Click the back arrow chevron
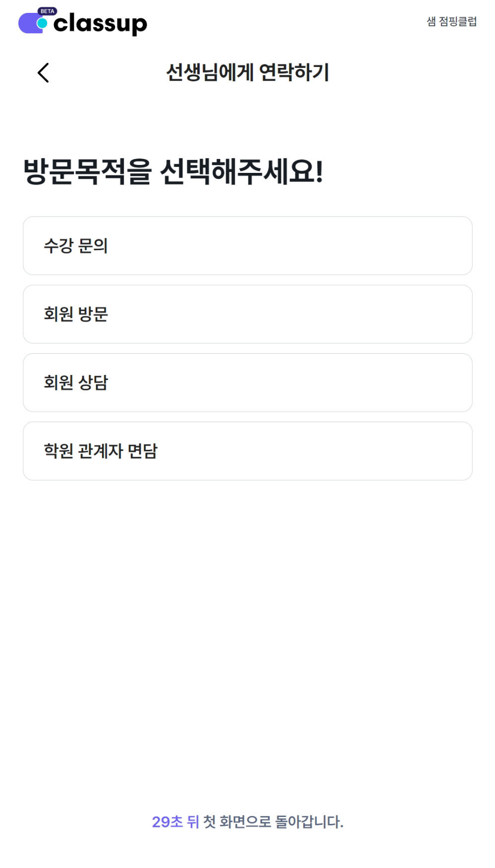The width and height of the screenshot is (495, 868). pos(44,73)
